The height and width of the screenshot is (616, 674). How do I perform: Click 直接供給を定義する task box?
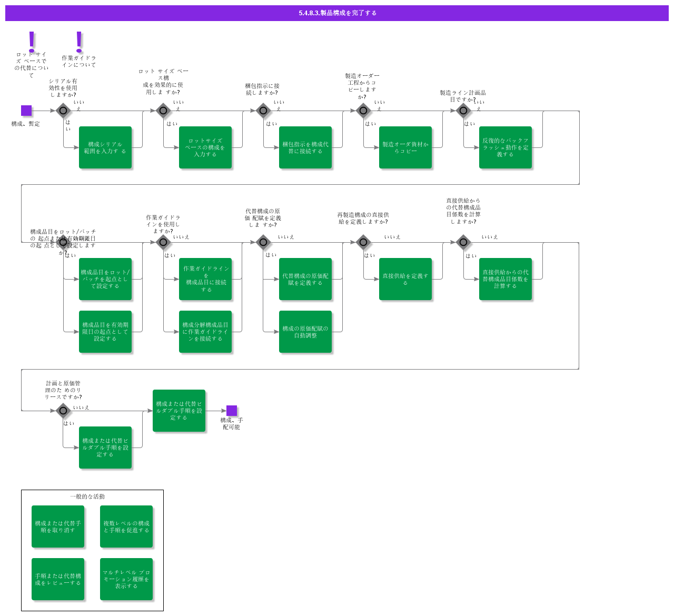405,279
